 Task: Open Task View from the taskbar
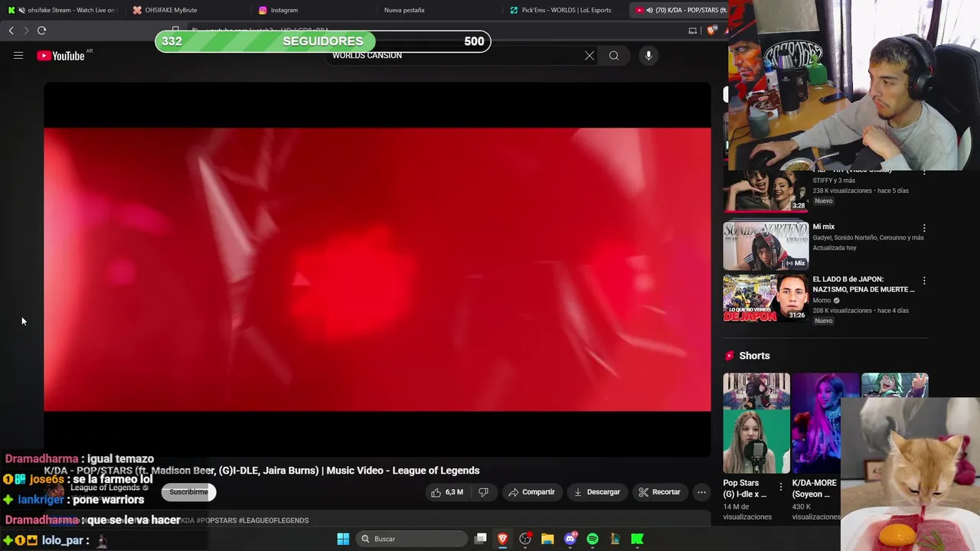(480, 539)
